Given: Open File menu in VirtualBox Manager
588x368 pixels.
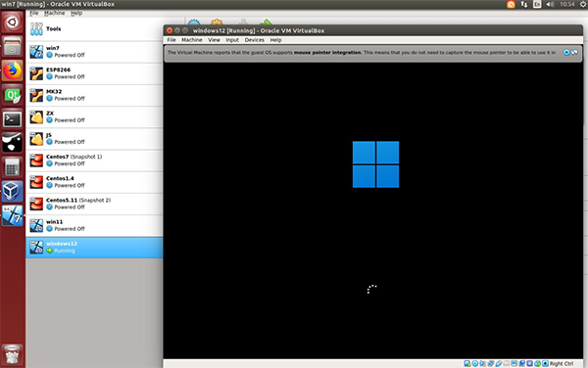Looking at the screenshot, I should [34, 13].
